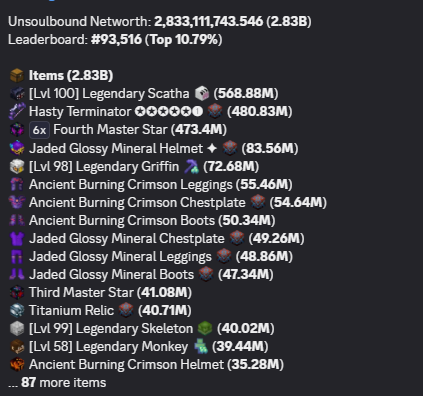Click the Ancient Burning Crimson Chestplate icon

[x=17, y=202]
